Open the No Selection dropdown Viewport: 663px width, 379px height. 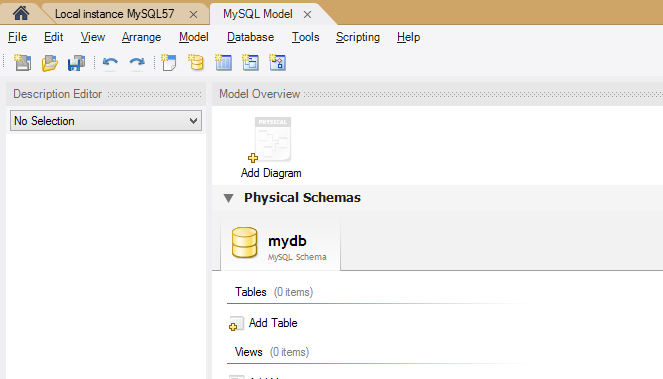(x=106, y=121)
